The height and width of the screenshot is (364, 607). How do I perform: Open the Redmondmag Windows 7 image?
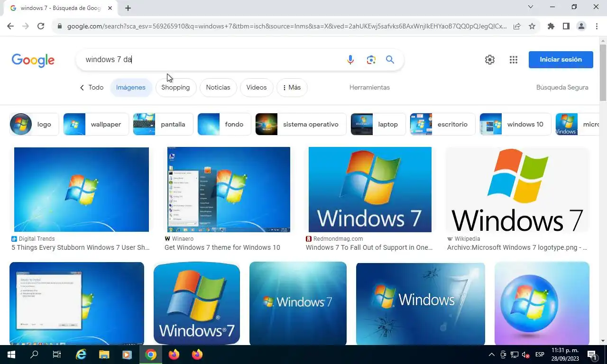[x=370, y=190]
